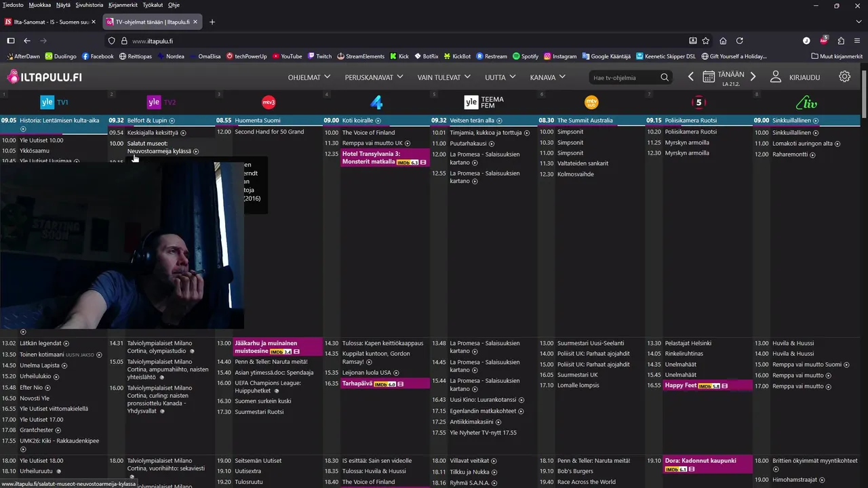This screenshot has height=488, width=868.
Task: Open YouTube bookmark in bookmarks bar
Action: coord(286,56)
